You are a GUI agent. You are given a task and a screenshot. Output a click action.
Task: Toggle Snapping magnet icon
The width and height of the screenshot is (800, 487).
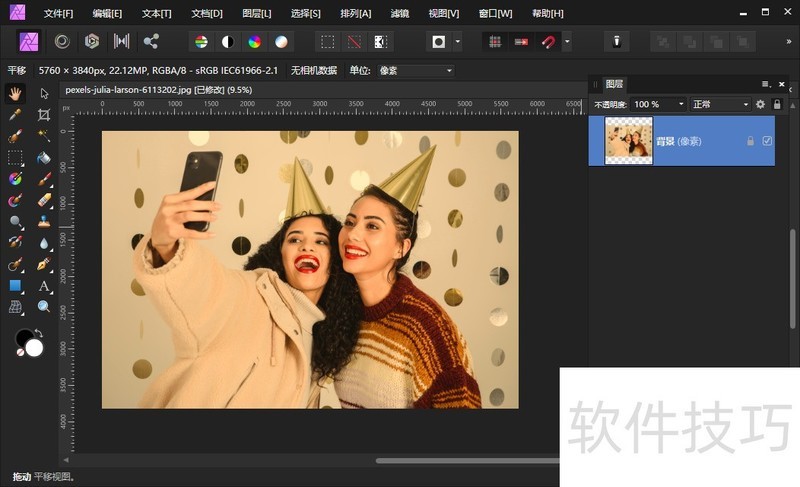(x=548, y=42)
